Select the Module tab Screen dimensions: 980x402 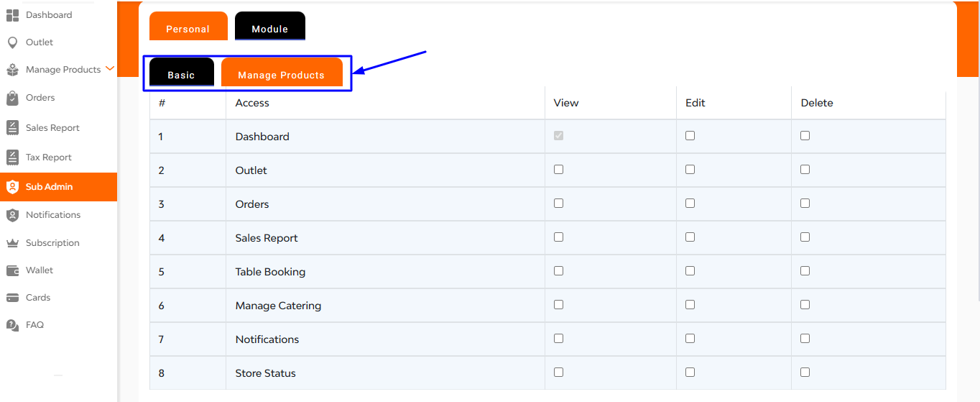tap(270, 27)
